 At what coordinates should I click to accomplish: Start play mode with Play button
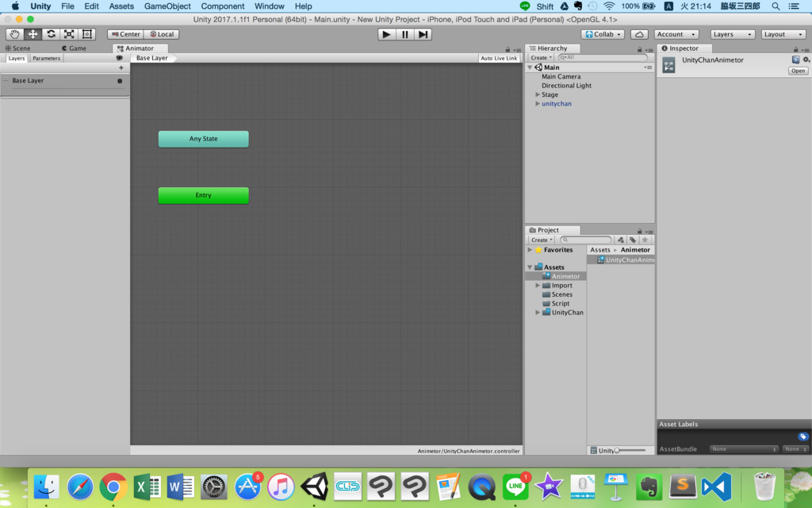coord(386,34)
